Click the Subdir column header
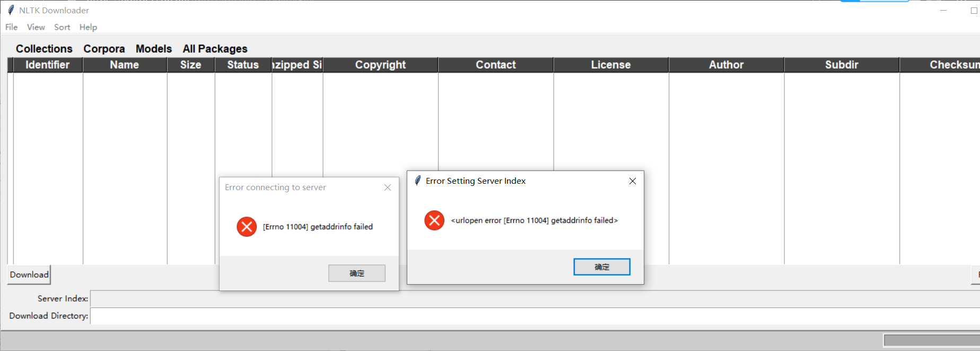Screen dimensions: 980x351 (x=842, y=65)
